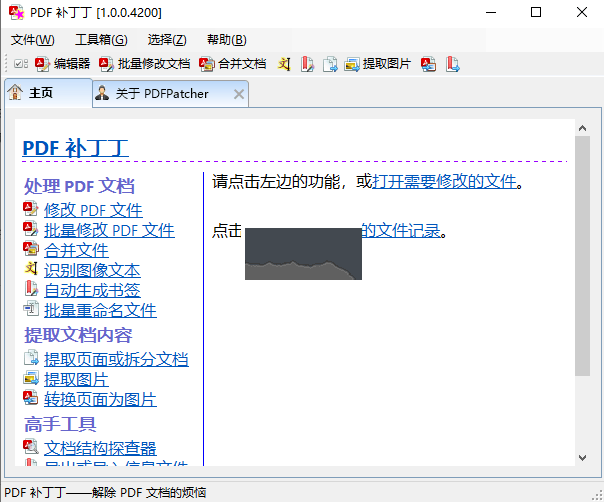This screenshot has height=502, width=604.
Task: Click the 提取文档内容 section heading
Action: coord(78,335)
